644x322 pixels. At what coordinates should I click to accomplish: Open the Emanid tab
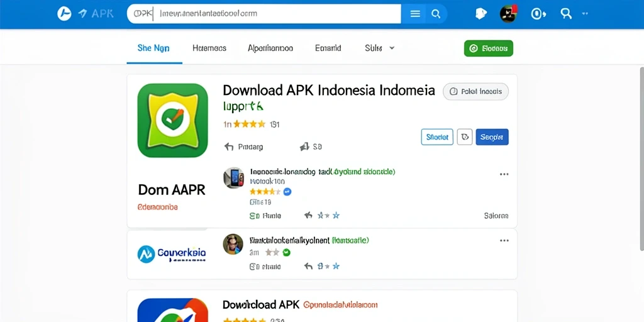[328, 48]
